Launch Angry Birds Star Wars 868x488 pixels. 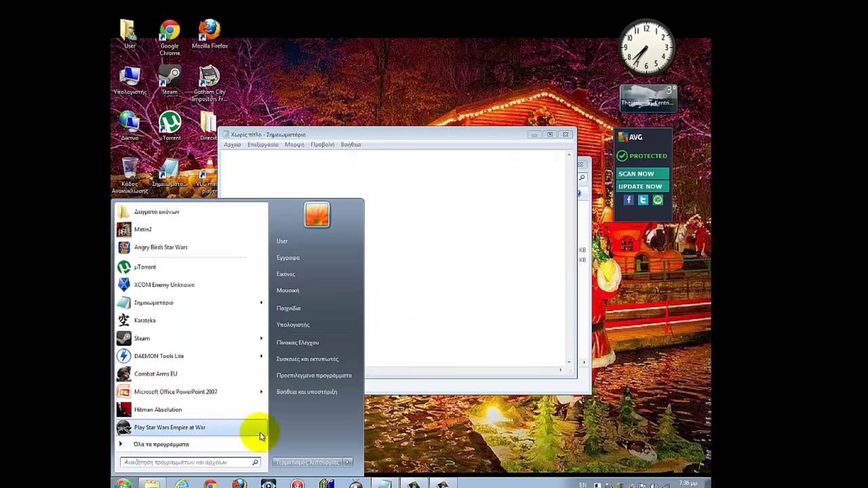161,247
